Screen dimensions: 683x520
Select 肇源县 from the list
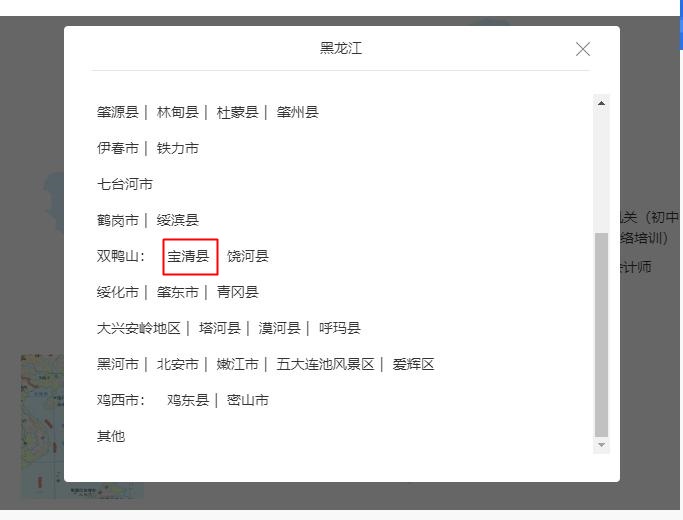[118, 112]
